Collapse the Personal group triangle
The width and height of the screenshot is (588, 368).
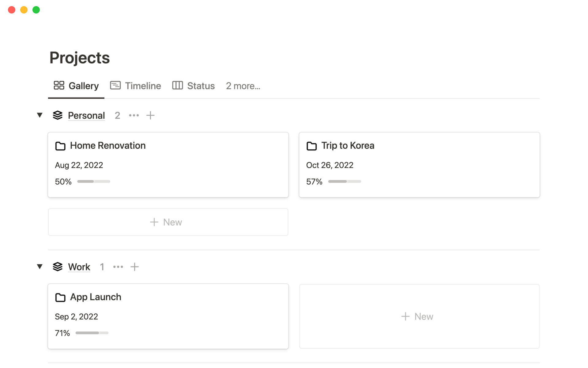tap(40, 115)
